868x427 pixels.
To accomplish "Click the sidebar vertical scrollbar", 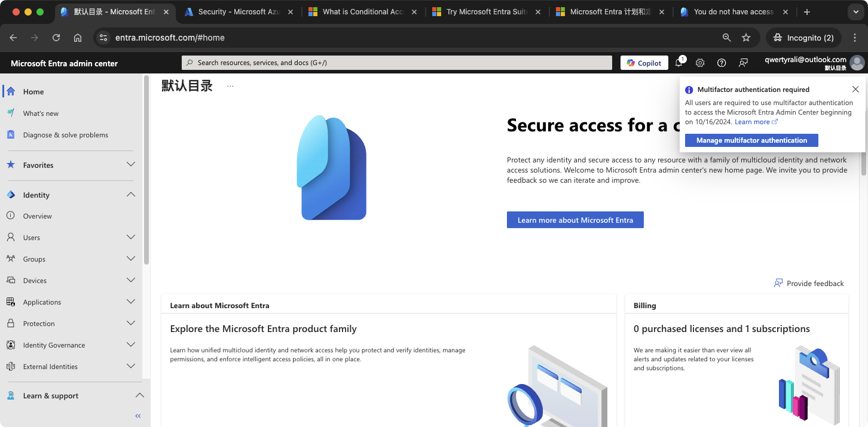I will coord(146,170).
